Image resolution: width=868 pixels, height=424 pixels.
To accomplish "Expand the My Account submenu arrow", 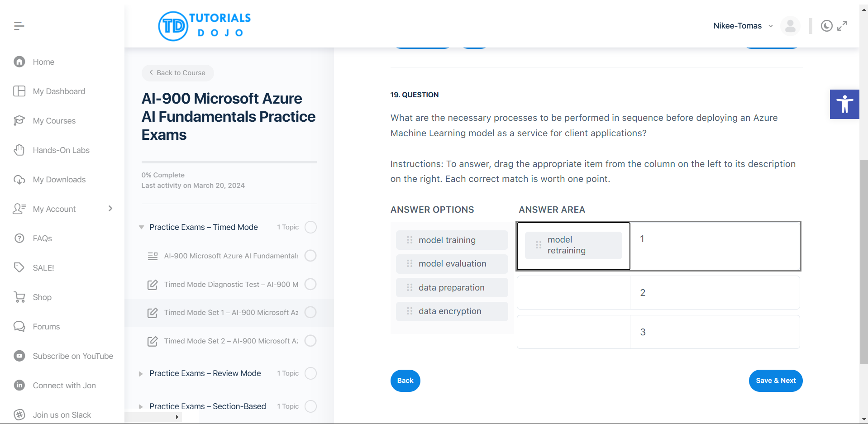I will click(110, 209).
